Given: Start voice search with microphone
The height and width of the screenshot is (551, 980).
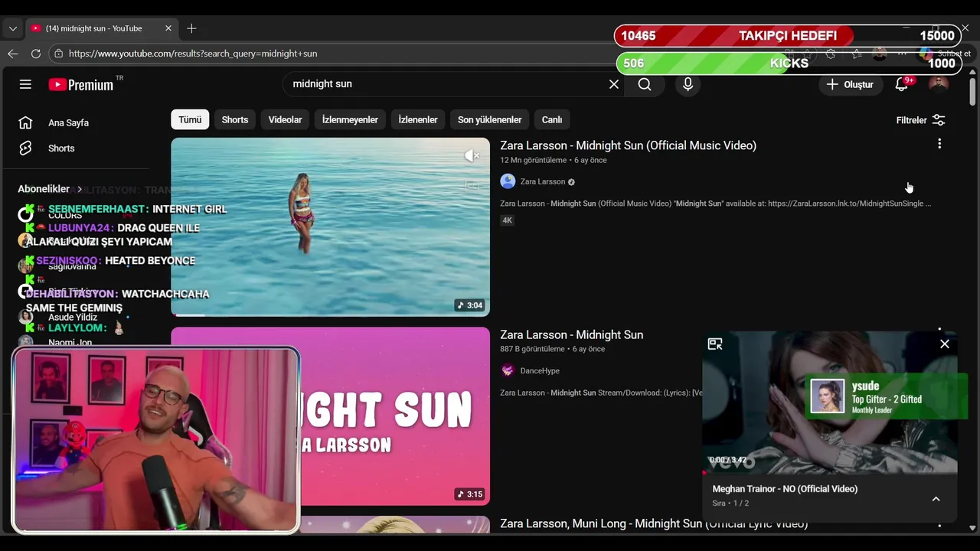Looking at the screenshot, I should point(688,84).
